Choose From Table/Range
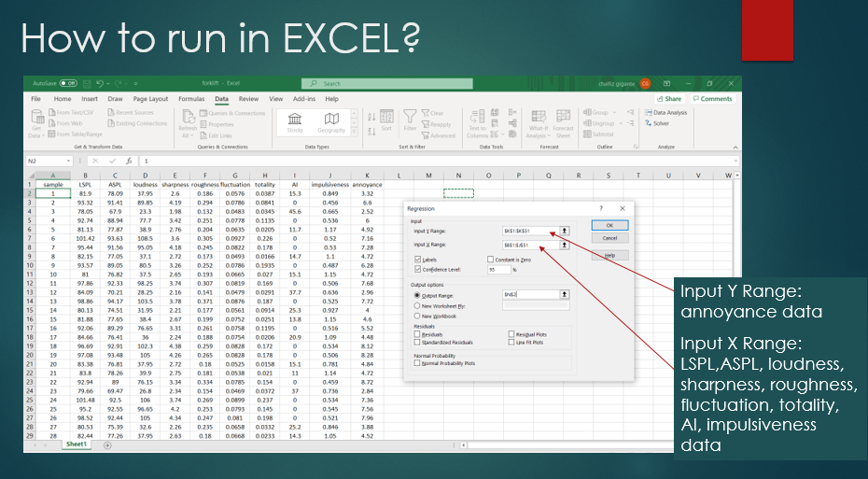 click(x=76, y=134)
